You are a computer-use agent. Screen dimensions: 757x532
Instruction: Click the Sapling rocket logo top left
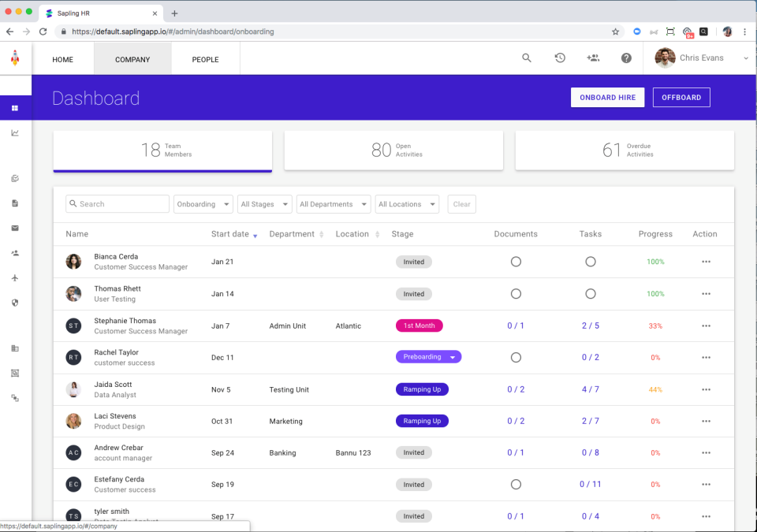(14, 58)
